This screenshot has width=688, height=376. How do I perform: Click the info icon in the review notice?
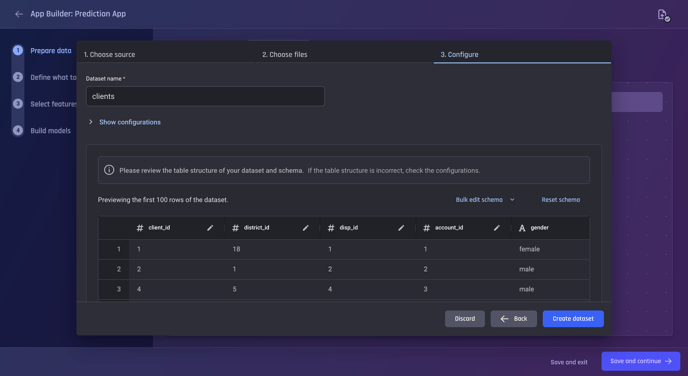pos(109,170)
